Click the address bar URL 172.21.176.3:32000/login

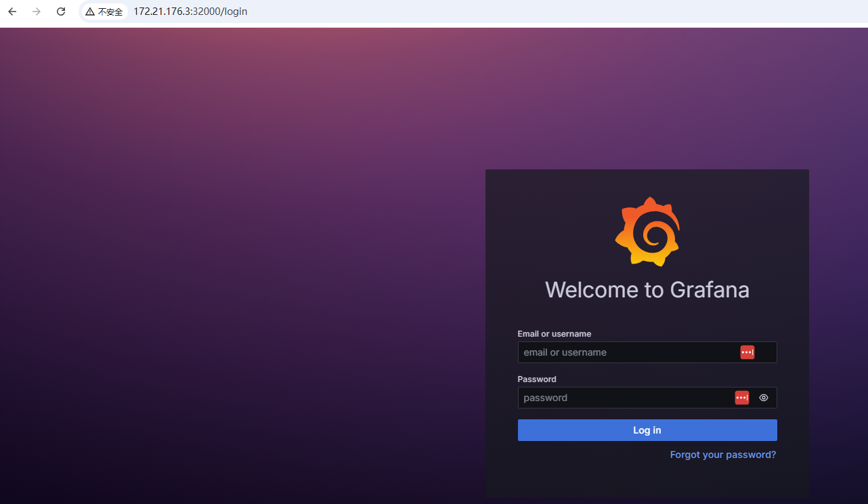pyautogui.click(x=190, y=12)
